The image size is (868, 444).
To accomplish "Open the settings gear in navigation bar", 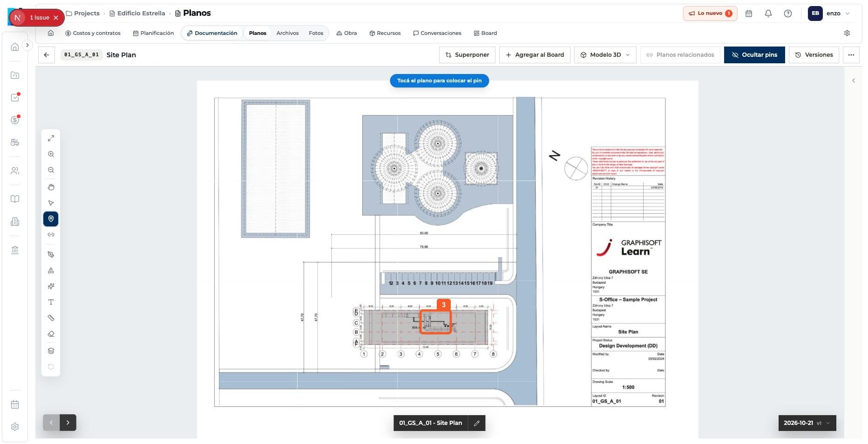I will [847, 33].
